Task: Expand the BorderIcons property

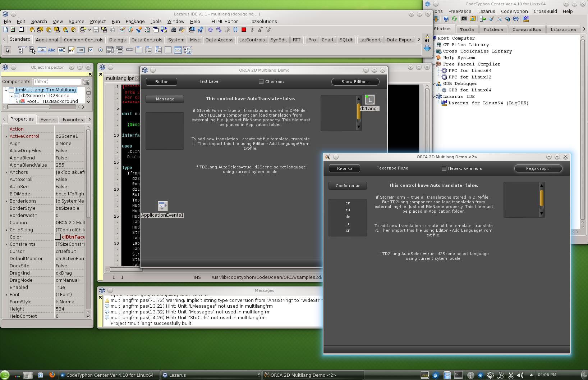Action: point(6,201)
